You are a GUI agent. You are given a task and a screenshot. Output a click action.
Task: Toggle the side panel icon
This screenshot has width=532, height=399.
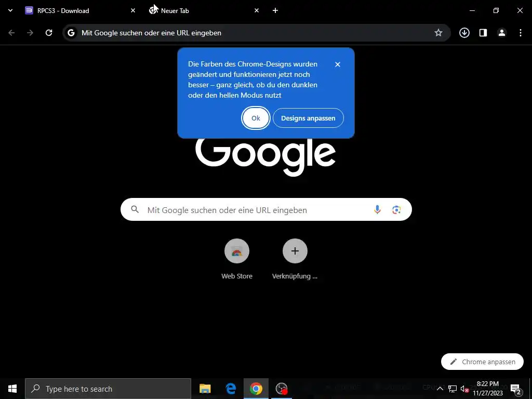[483, 33]
